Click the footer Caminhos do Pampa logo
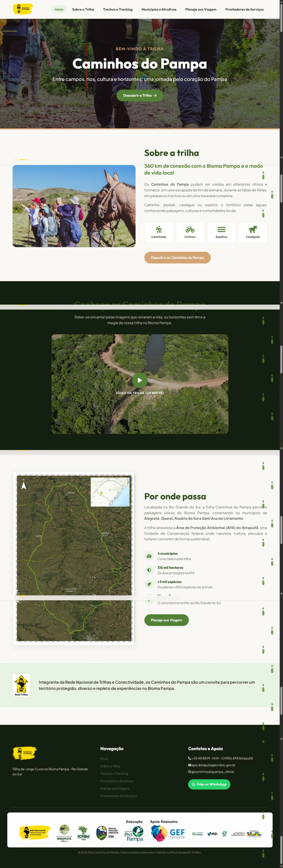283x868 pixels. (x=25, y=753)
